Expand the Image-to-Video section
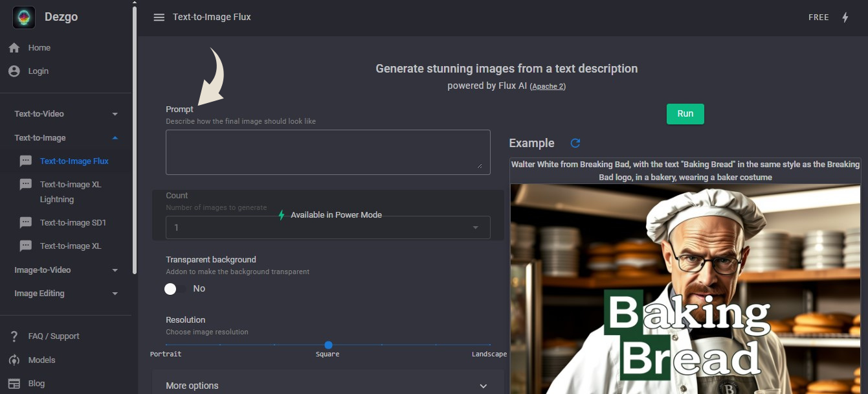Viewport: 868px width, 394px height. click(x=115, y=270)
